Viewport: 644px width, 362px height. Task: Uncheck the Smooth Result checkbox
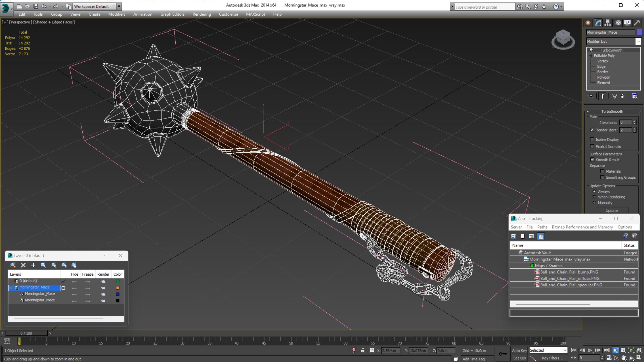592,160
